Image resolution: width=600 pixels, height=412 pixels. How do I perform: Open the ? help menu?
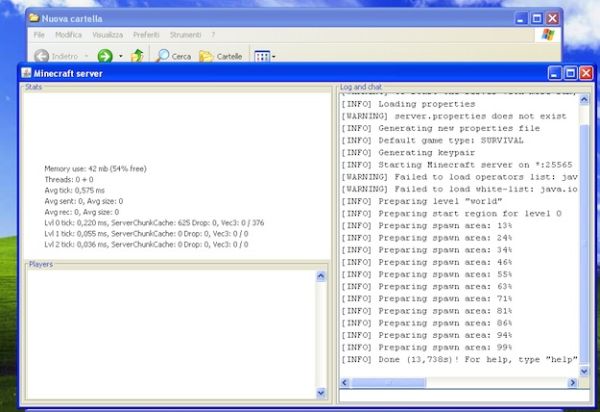click(x=213, y=35)
